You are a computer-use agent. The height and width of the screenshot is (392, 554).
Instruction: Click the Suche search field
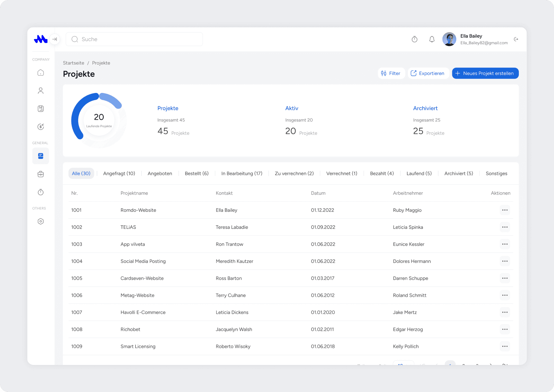coord(134,39)
